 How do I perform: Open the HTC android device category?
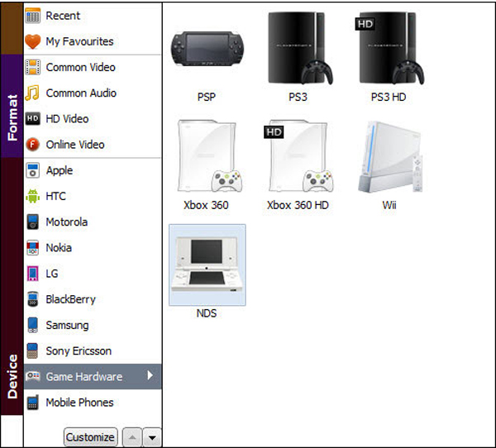55,196
